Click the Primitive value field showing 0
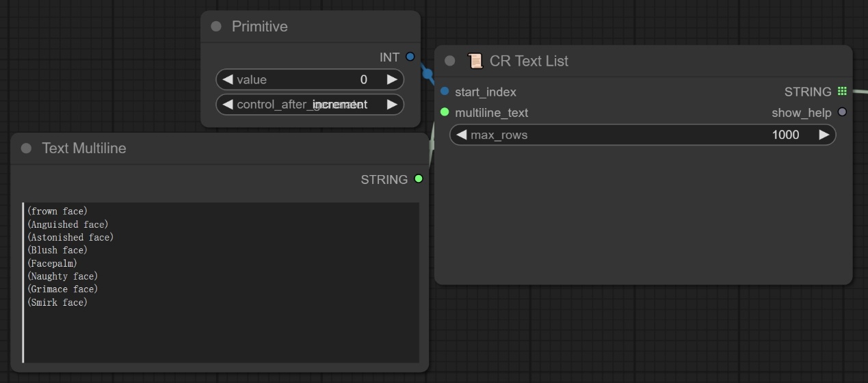 [363, 79]
